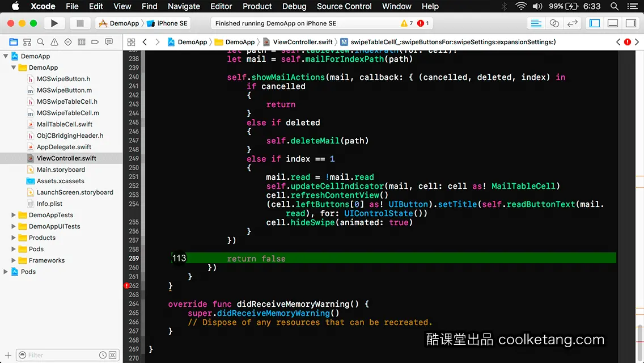Select the Standard editor
Image resolution: width=644 pixels, height=363 pixels.
[x=536, y=23]
